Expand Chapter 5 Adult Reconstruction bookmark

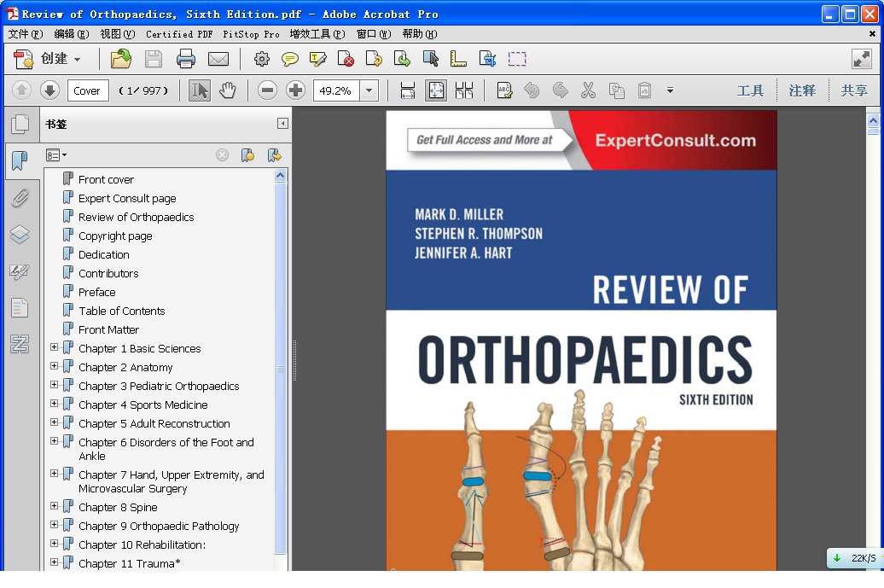[x=54, y=422]
